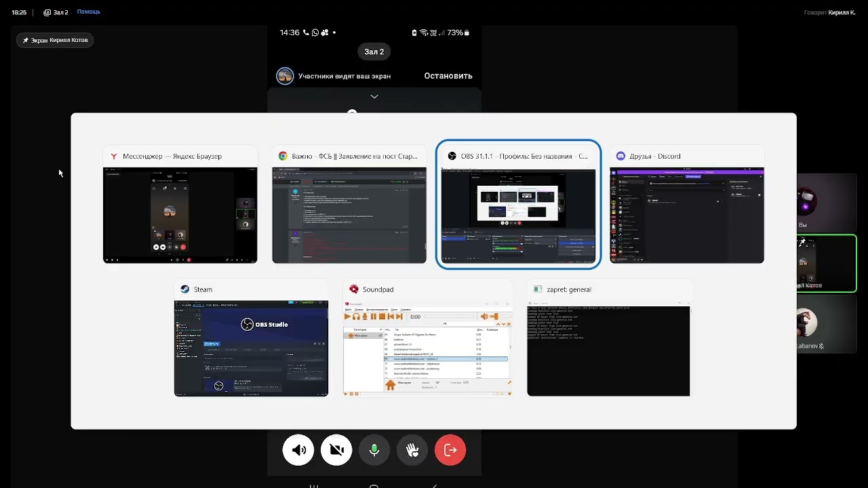The width and height of the screenshot is (868, 488).
Task: Toggle the camera-off button
Action: tap(336, 450)
